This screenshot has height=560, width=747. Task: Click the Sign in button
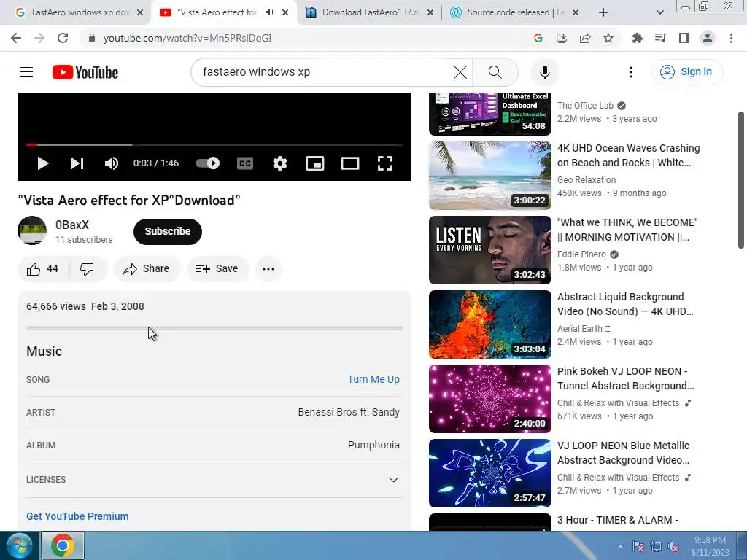(687, 72)
